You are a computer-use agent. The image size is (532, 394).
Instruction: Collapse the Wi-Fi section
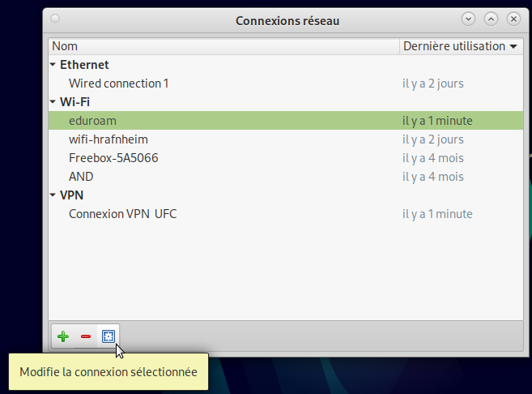(53, 102)
